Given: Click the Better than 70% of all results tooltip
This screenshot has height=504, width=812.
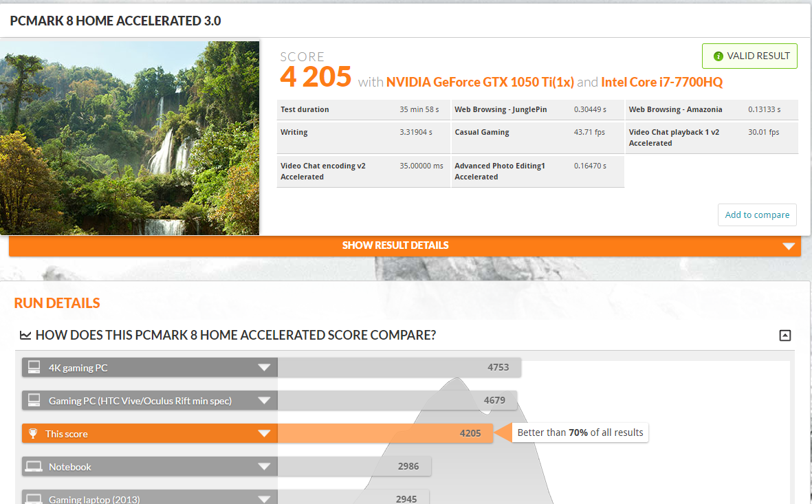Looking at the screenshot, I should (x=580, y=432).
